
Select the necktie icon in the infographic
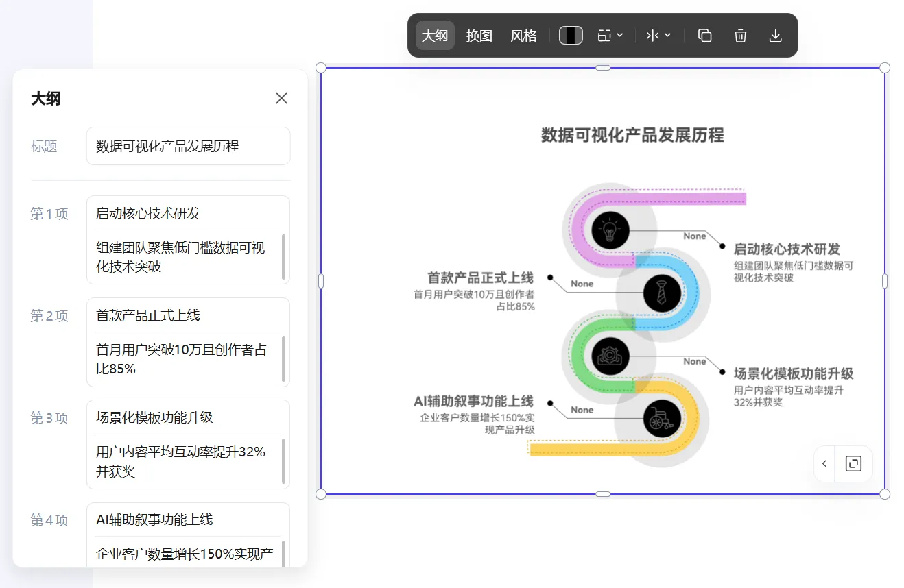pyautogui.click(x=662, y=293)
